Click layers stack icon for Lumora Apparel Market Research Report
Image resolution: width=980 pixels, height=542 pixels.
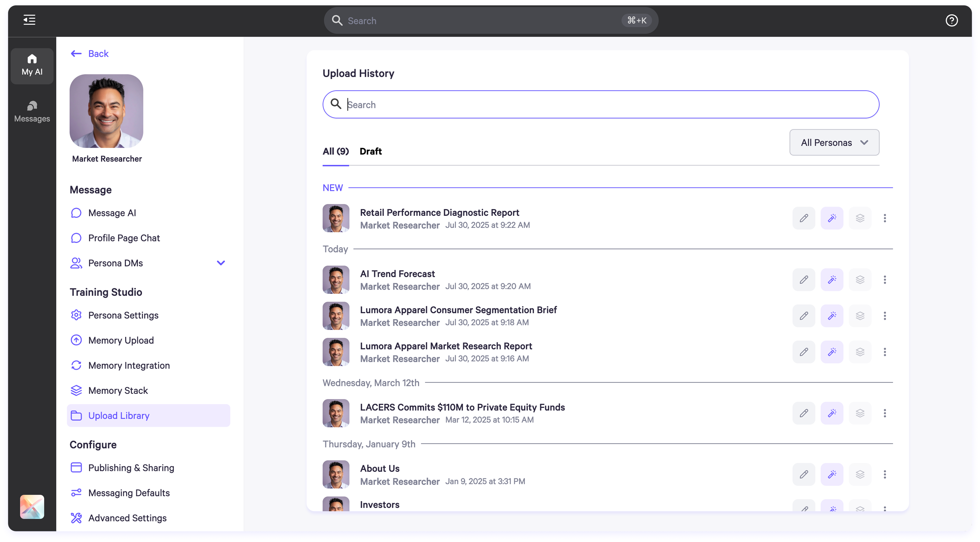tap(860, 352)
